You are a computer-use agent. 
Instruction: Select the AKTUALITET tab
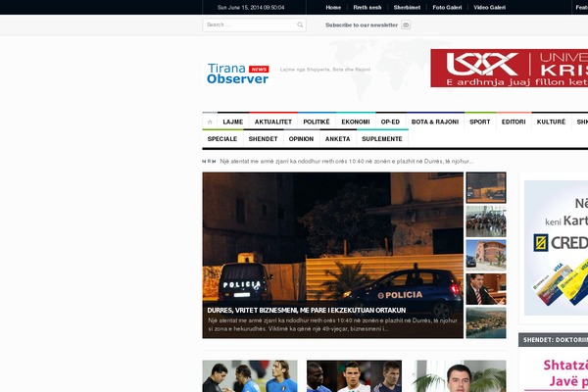coord(273,122)
